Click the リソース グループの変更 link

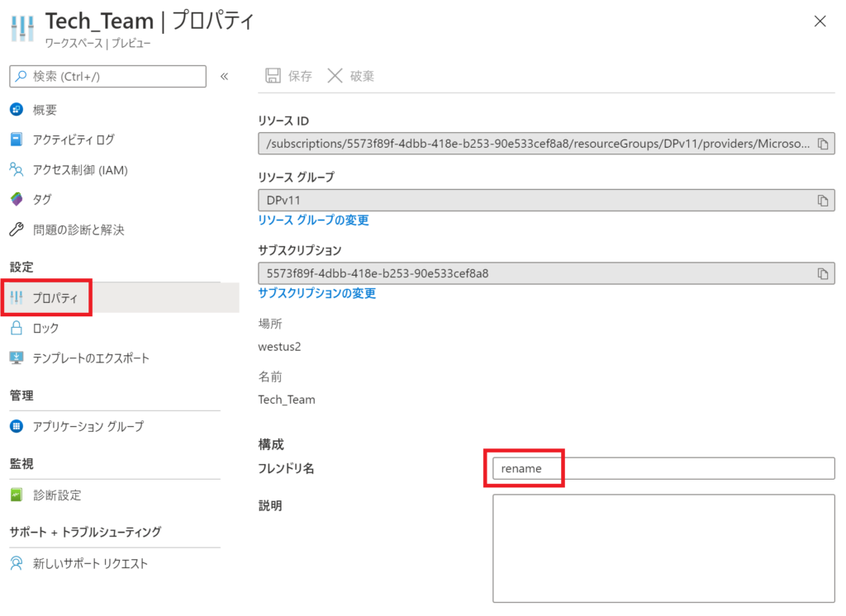click(313, 220)
